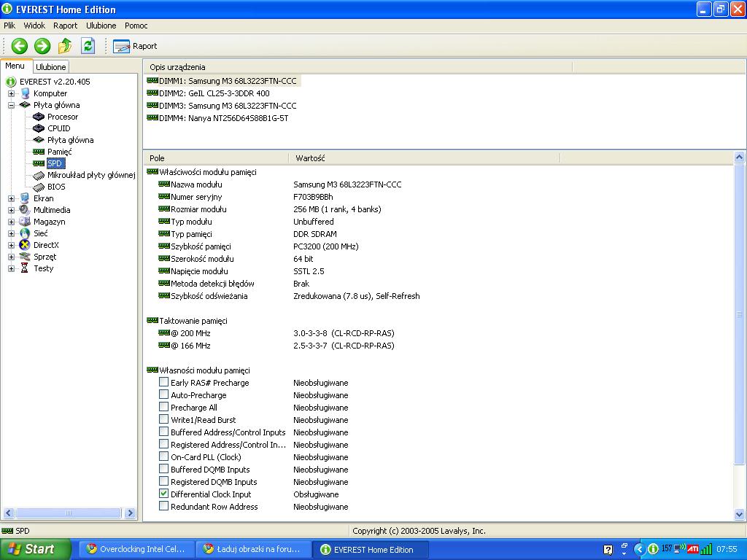Click the EVEREST tray icon in system tray
Image resolution: width=747 pixels, height=560 pixels.
coord(653,550)
